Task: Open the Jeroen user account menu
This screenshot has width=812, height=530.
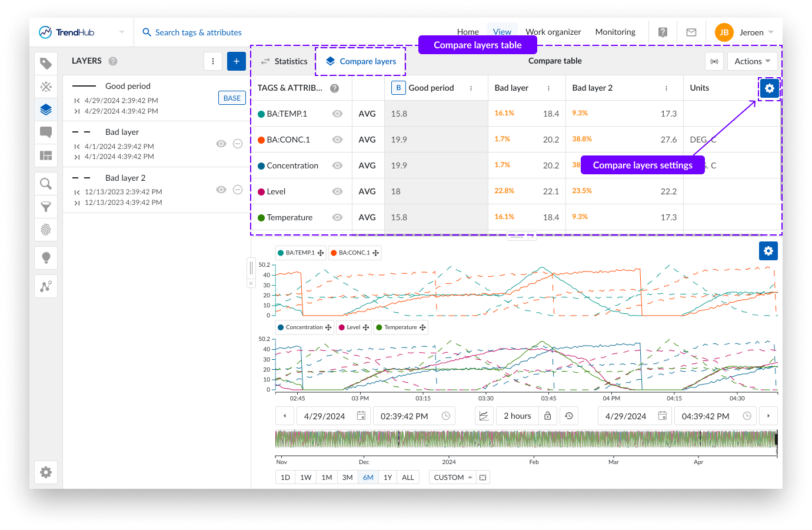Action: (x=745, y=32)
